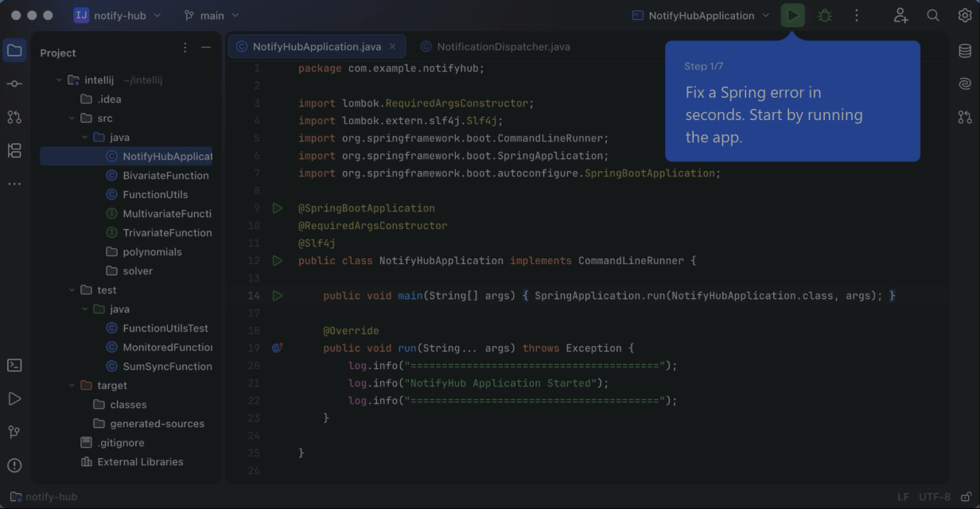Open the Git tool window branch icon
This screenshot has width=980, height=509.
tap(14, 432)
